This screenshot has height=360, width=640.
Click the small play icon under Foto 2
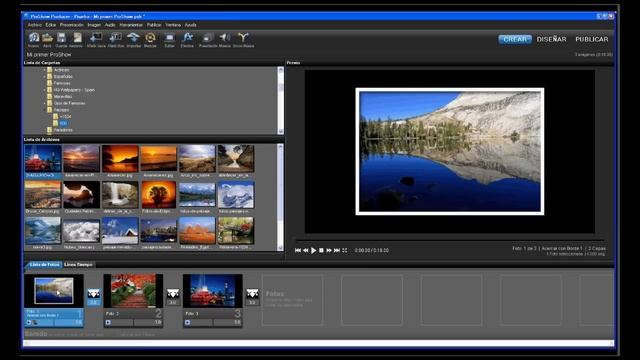108,322
